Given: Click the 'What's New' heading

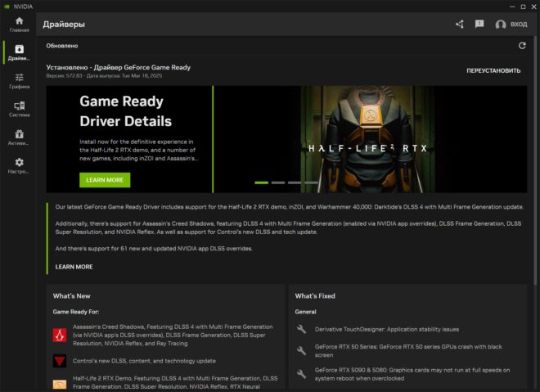Looking at the screenshot, I should click(72, 296).
